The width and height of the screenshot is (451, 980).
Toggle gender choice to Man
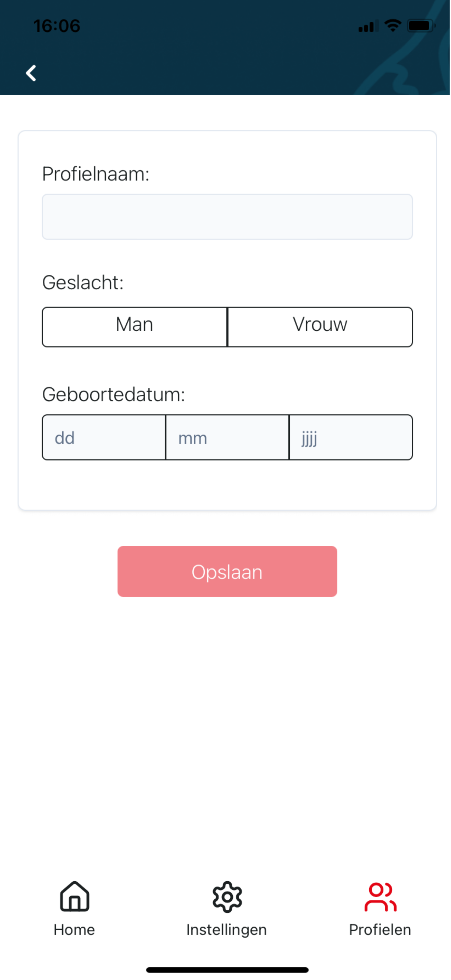[134, 326]
